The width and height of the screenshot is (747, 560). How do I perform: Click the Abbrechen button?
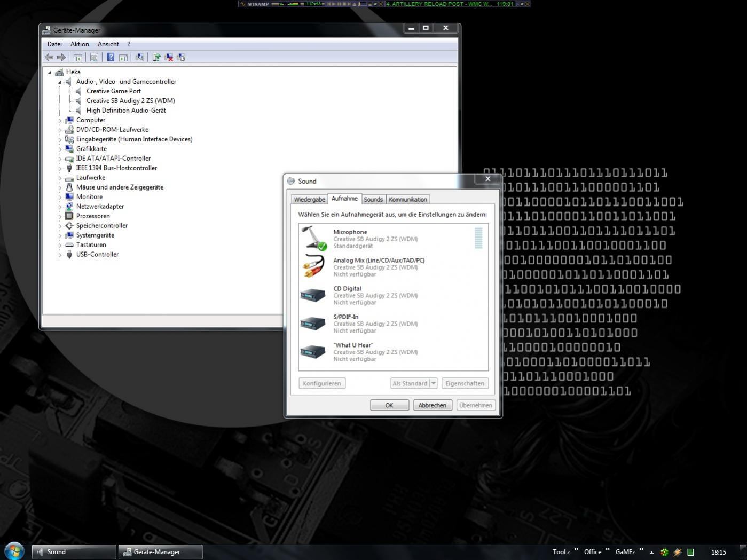[x=433, y=405]
